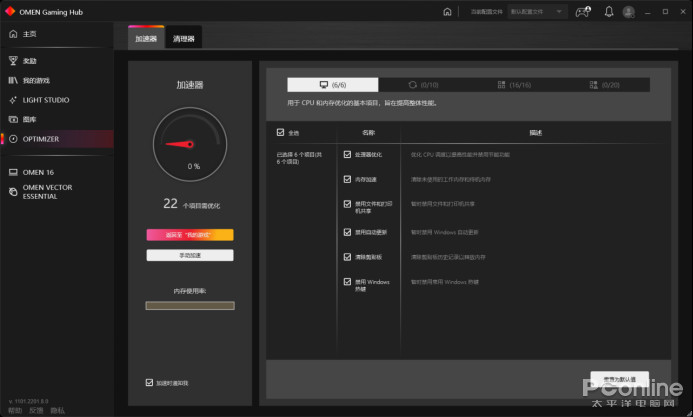Click the orange-pink gradient button under the gauge
Viewport: 693px width, 417px height.
click(x=190, y=235)
